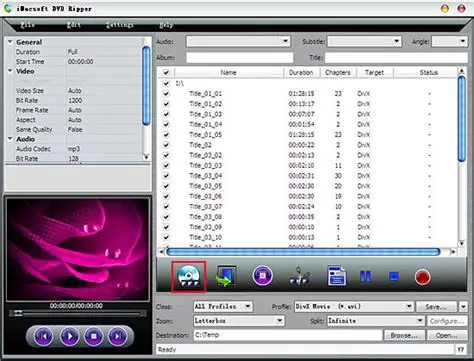Viewport: 474px width, 361px height.
Task: Skip to next chapter in preview
Action: [x=117, y=336]
